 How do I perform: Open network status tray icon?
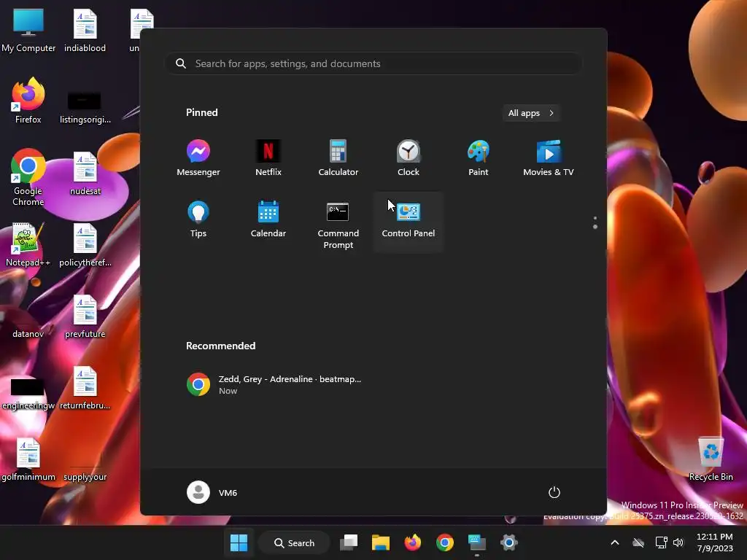pos(661,542)
